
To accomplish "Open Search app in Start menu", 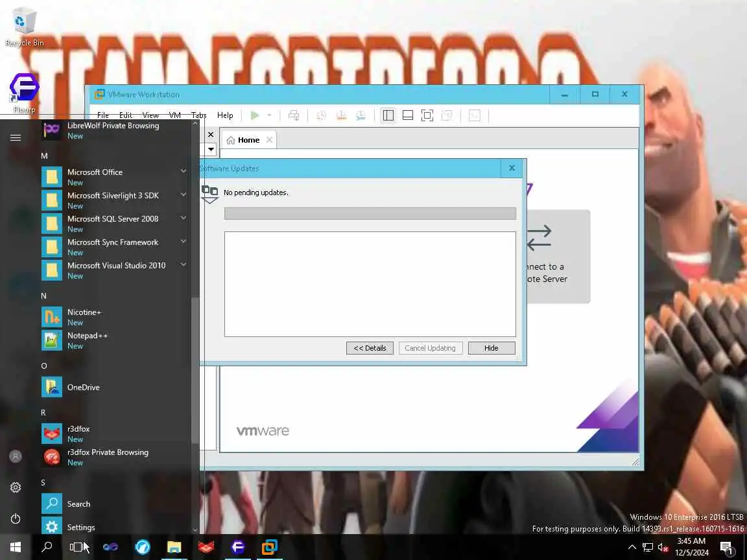I will click(114, 504).
